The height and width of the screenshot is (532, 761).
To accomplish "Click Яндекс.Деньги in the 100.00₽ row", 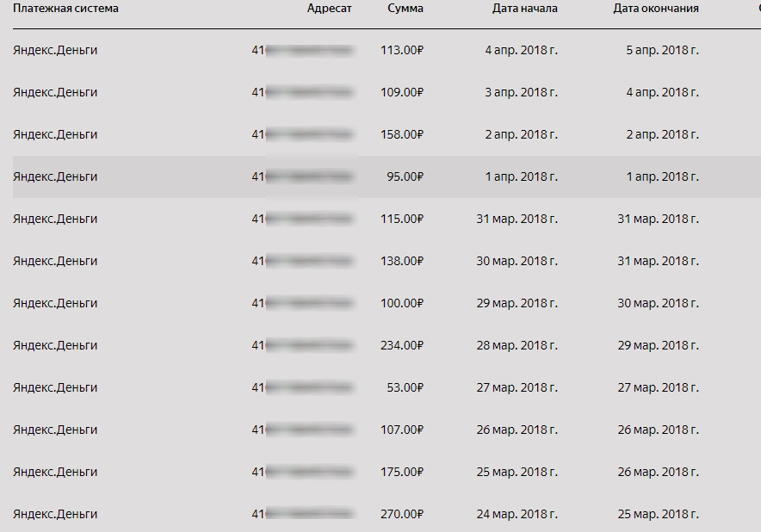I will [x=55, y=303].
